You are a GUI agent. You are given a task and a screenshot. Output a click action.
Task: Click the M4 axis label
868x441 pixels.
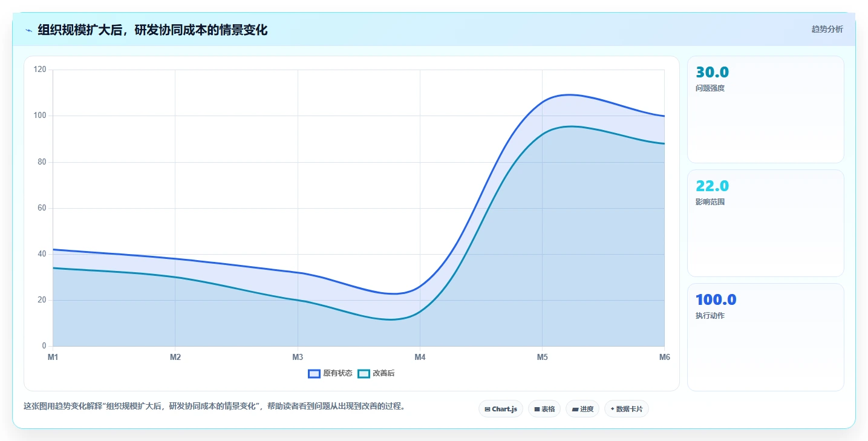[420, 358]
